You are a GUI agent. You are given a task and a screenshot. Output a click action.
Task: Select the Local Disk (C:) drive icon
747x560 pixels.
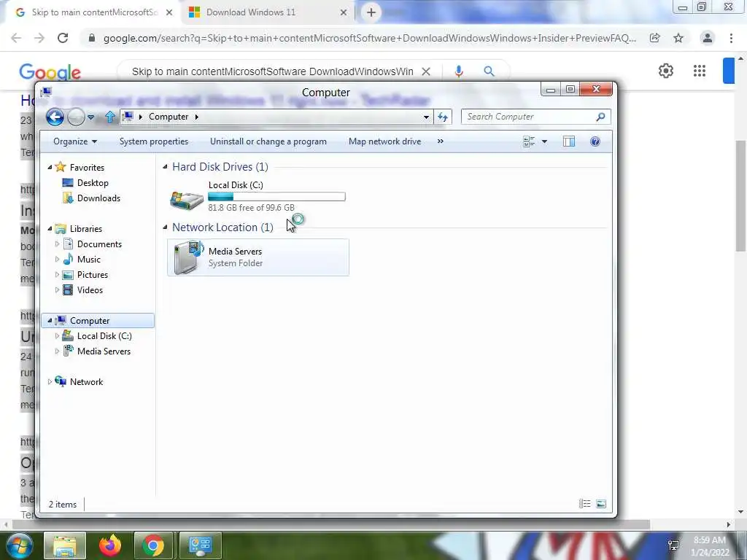pos(187,199)
